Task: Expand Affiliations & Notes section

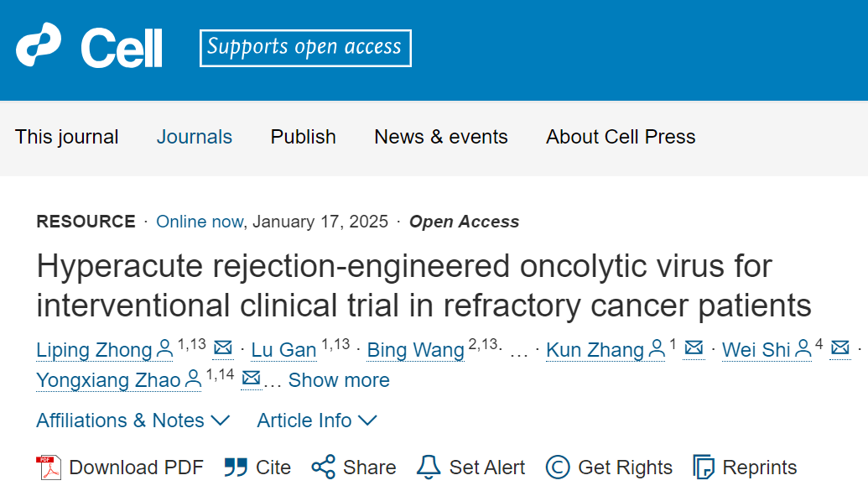Action: 133,420
